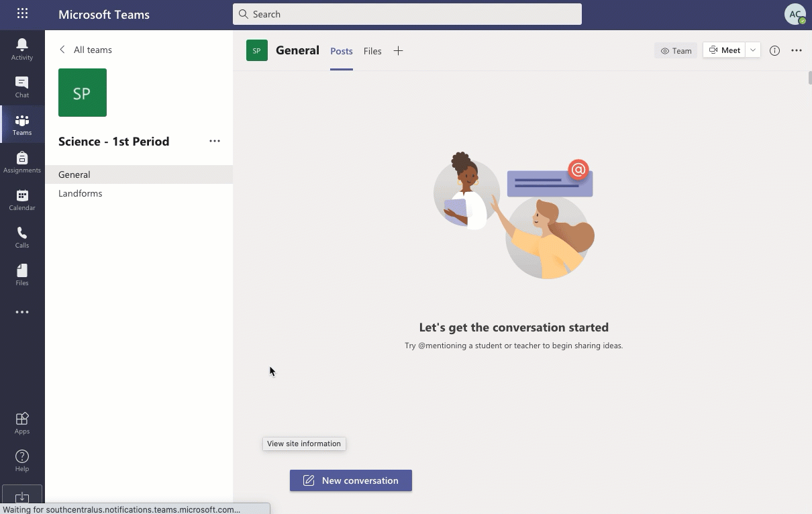Image resolution: width=812 pixels, height=514 pixels.
Task: Expand the Meet dropdown arrow
Action: [753, 50]
